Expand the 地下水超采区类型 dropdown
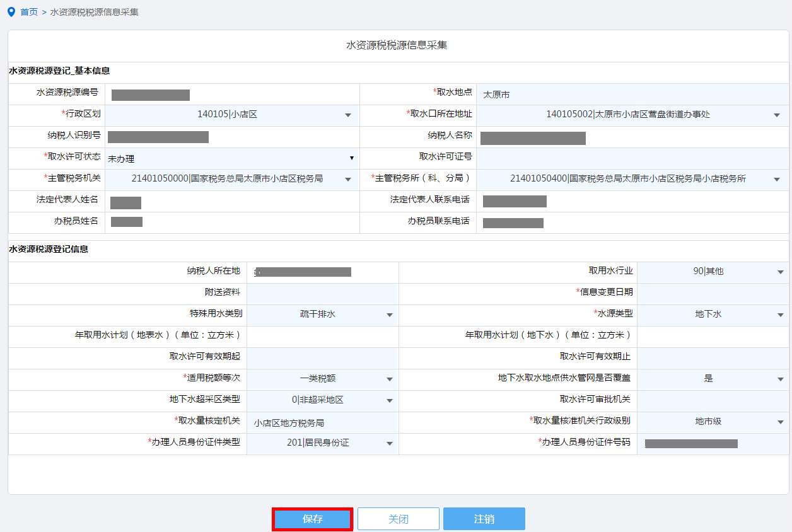This screenshot has width=792, height=532. 322,400
